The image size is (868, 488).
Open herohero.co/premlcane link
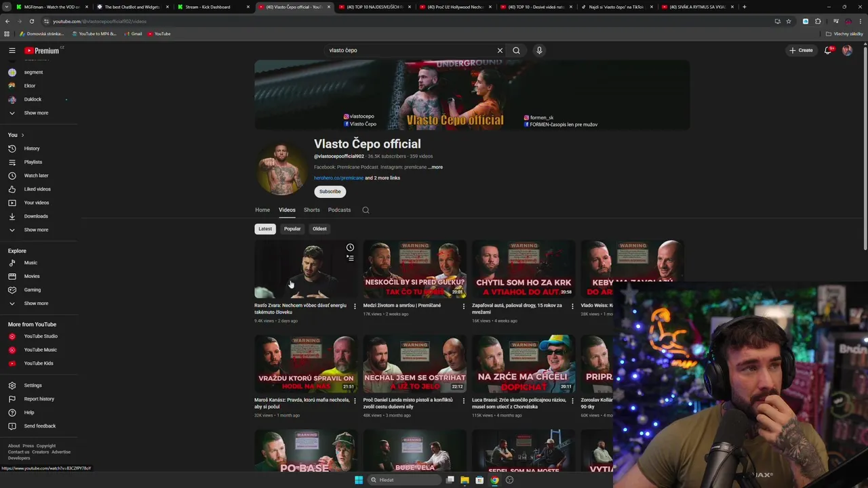338,178
